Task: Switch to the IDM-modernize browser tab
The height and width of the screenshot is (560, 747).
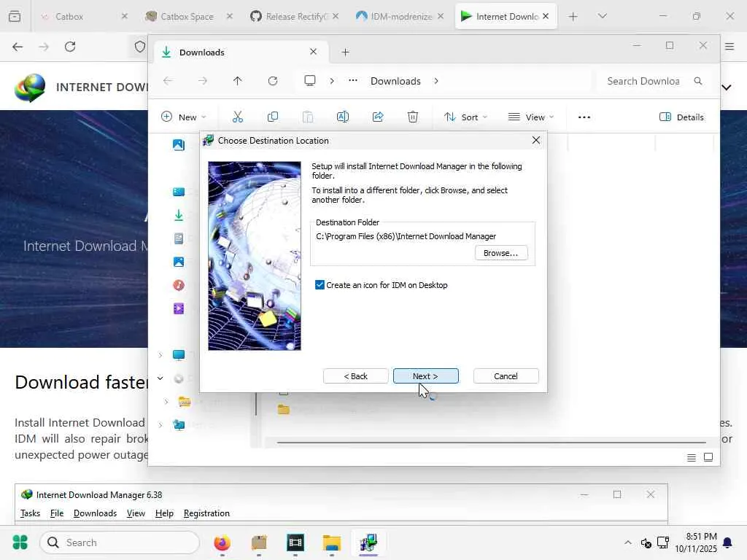Action: point(400,16)
